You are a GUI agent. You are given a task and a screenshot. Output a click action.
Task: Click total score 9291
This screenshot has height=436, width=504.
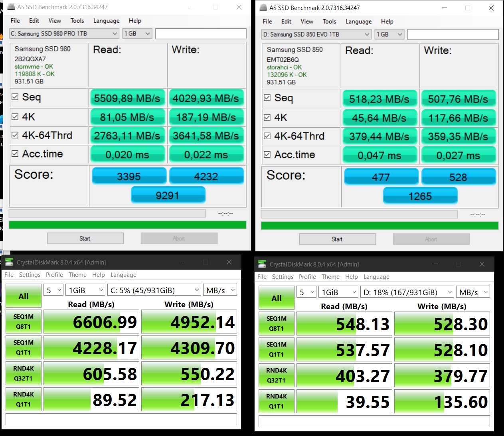[168, 195]
